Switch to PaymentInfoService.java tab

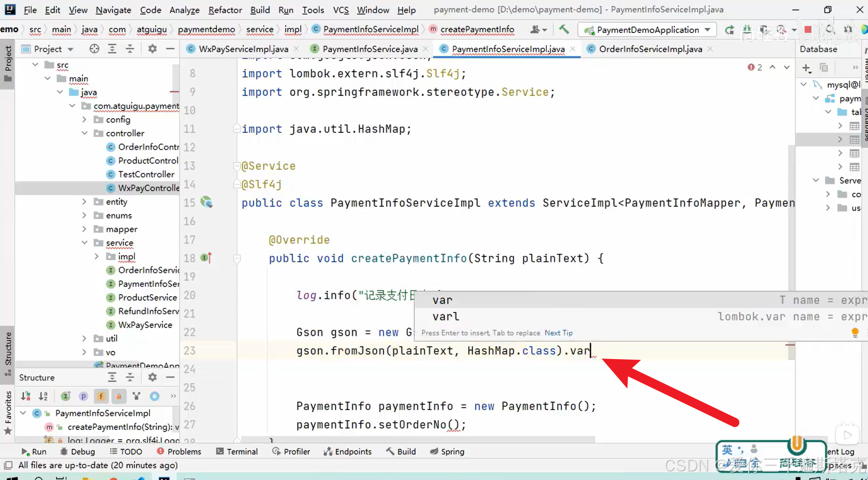[369, 49]
